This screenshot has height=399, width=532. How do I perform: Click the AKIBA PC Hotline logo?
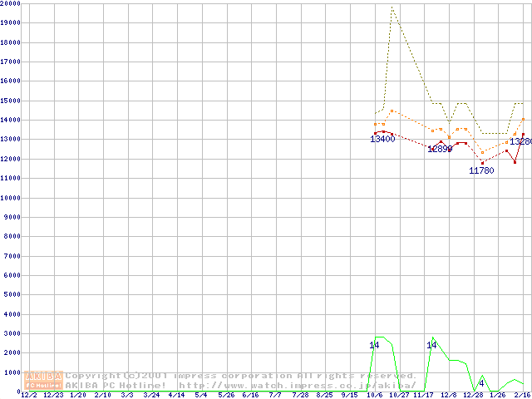pos(44,380)
